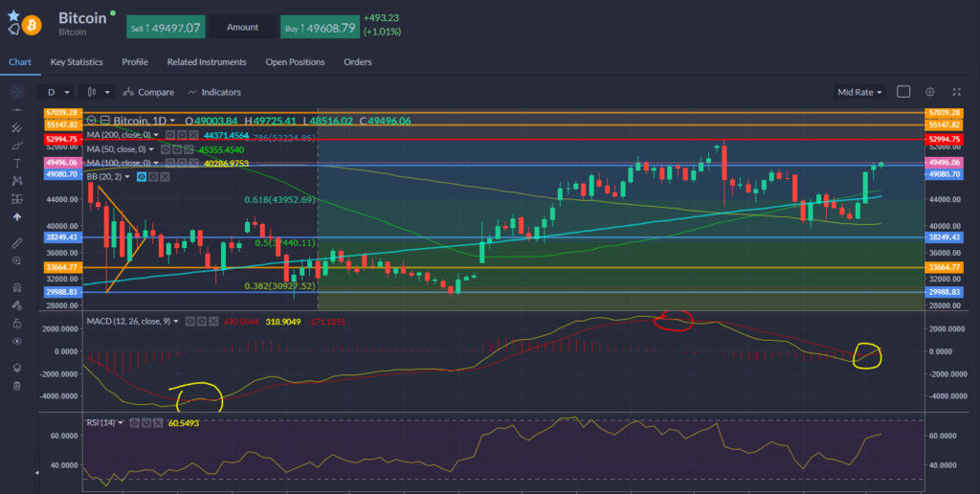
Task: Click the Amount input field
Action: pos(242,28)
